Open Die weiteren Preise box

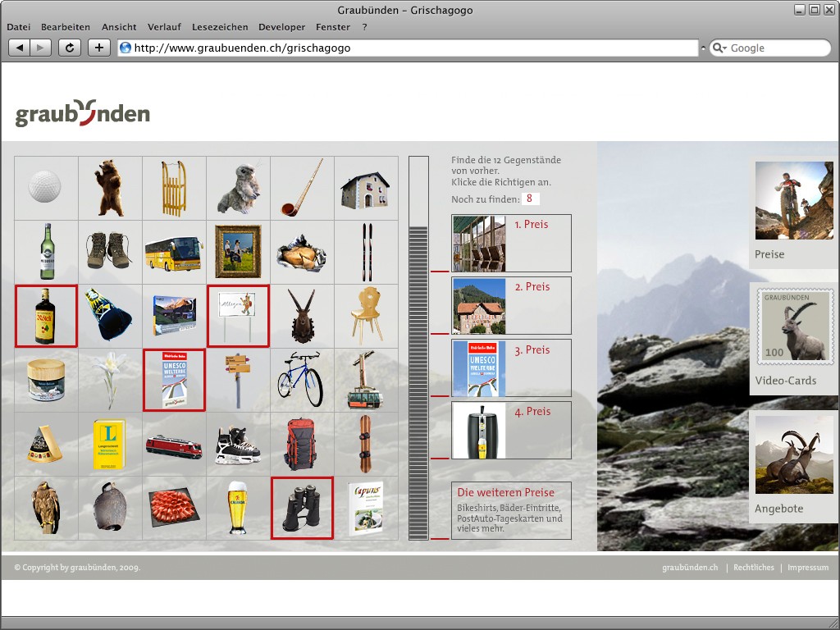tap(511, 510)
